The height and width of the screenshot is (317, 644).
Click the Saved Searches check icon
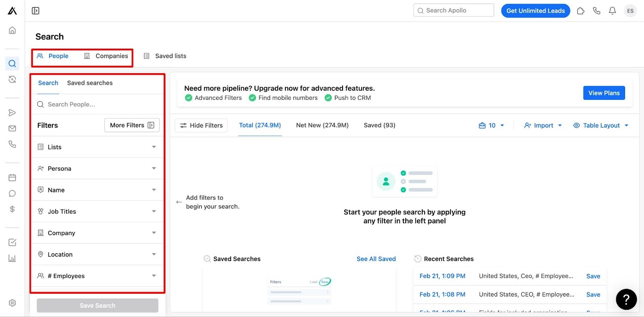coord(207,259)
